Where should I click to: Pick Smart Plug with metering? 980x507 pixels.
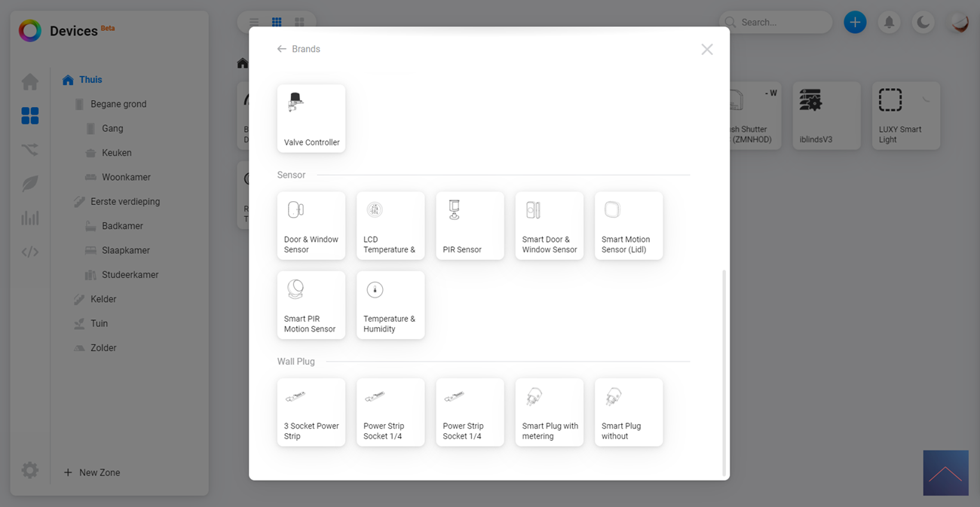tap(549, 412)
